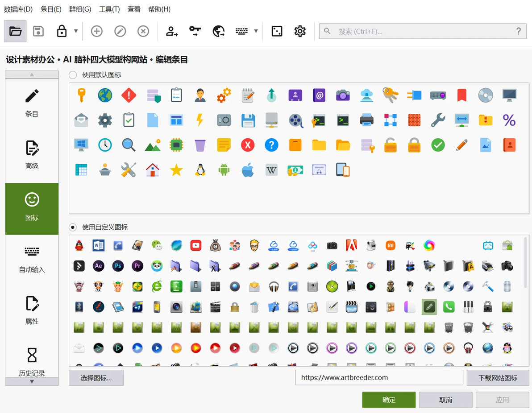Screen dimensions: 532x413
Task: Pick the yellow key default icon
Action: [x=81, y=95]
